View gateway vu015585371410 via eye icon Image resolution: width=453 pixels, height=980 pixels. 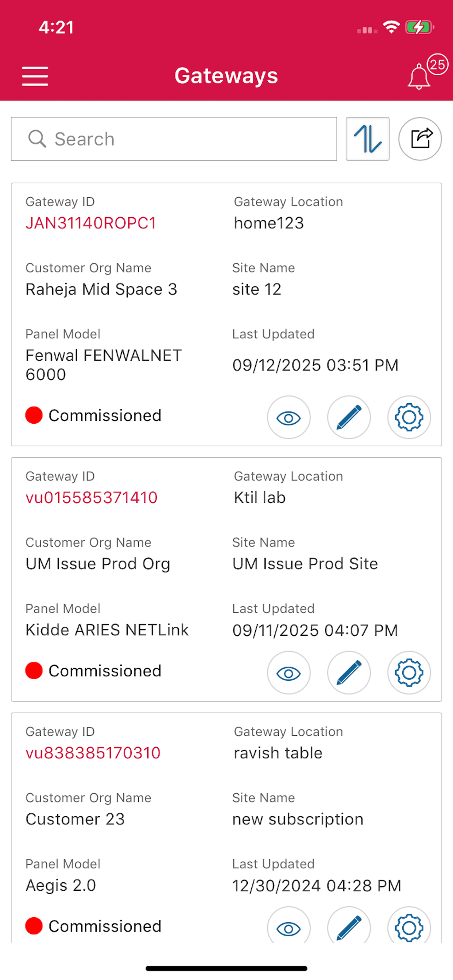click(289, 673)
